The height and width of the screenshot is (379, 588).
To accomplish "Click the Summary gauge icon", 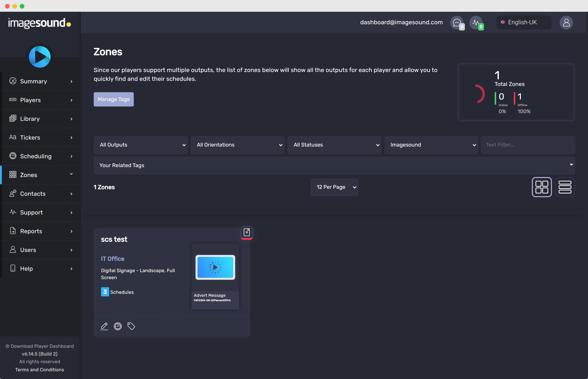I will (13, 81).
